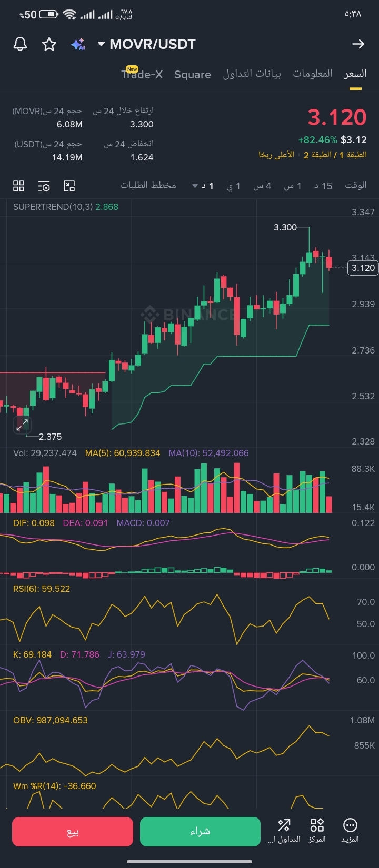Open the المزيد more icon
The height and width of the screenshot is (868, 379).
tap(350, 831)
